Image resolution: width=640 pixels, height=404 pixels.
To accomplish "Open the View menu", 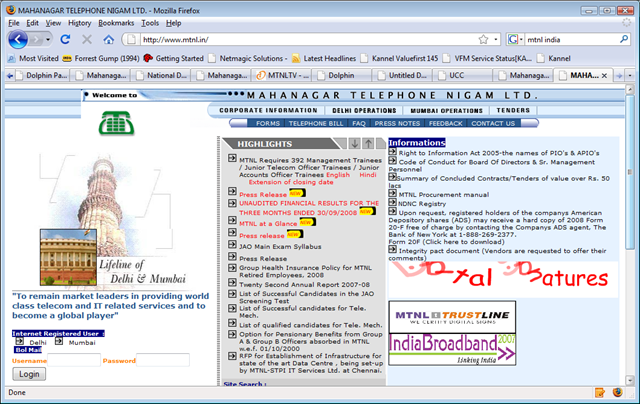I will click(x=53, y=23).
